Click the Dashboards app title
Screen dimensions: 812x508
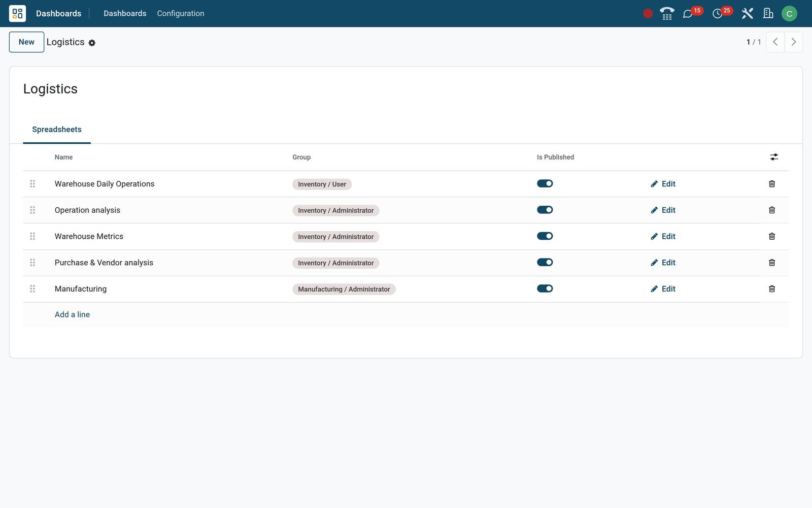click(58, 13)
